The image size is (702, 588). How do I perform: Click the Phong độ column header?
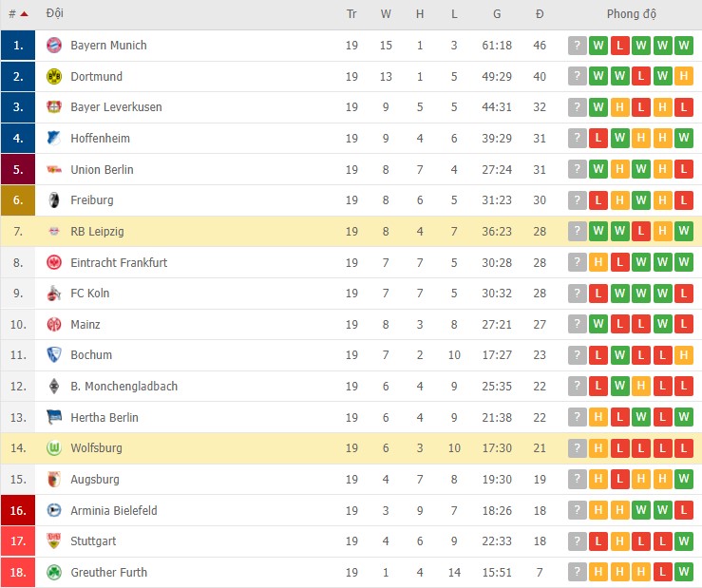click(x=632, y=14)
